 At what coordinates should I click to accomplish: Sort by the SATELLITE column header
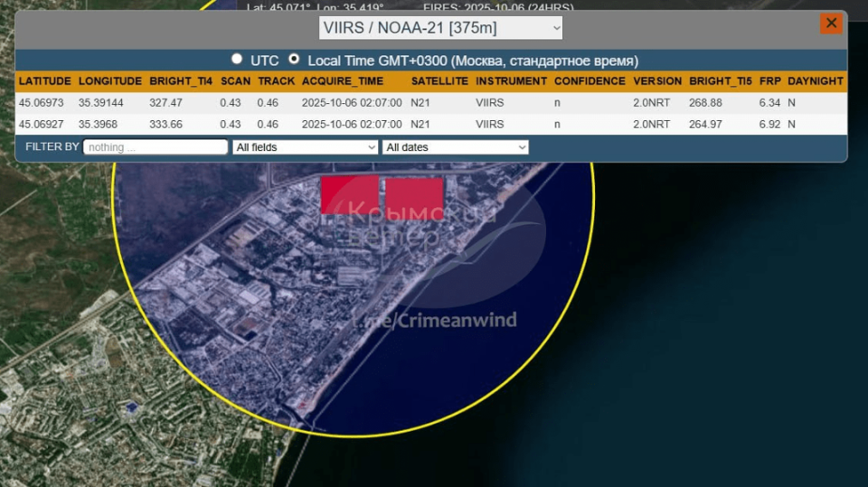(x=439, y=81)
